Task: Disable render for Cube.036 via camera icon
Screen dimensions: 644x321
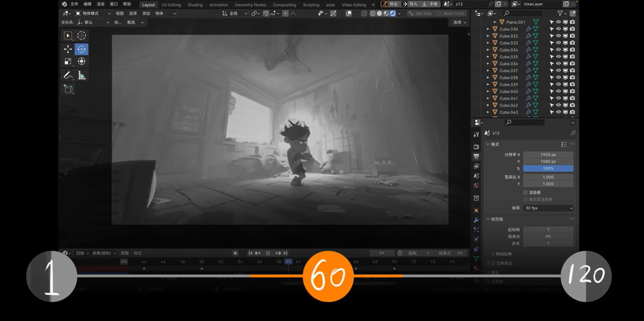Action: [x=572, y=64]
